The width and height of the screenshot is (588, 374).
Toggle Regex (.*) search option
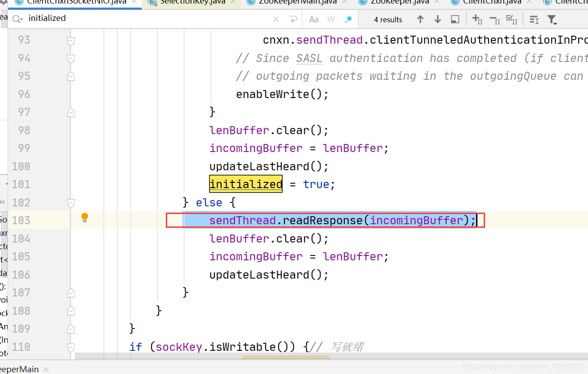click(349, 19)
